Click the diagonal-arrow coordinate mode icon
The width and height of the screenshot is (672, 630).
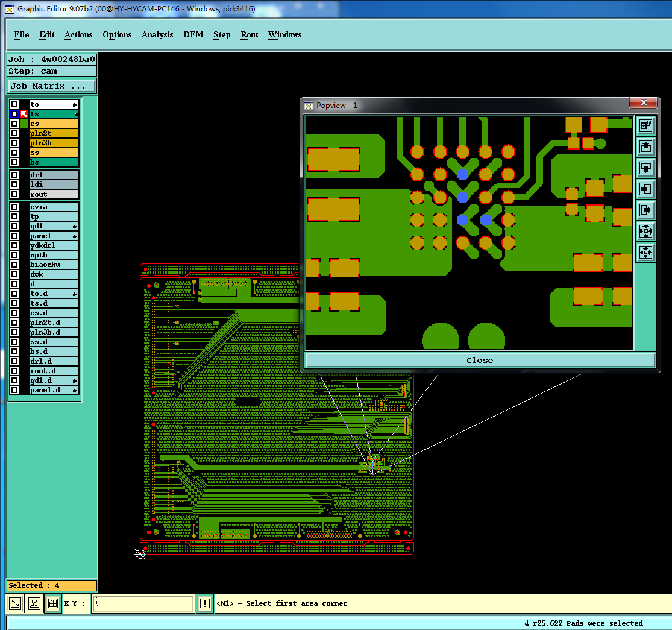point(15,604)
